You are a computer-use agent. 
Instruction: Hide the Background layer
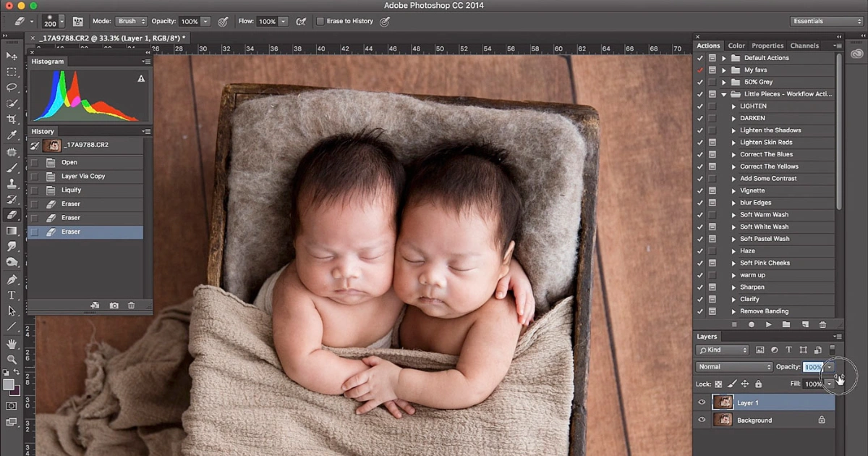[x=700, y=420]
